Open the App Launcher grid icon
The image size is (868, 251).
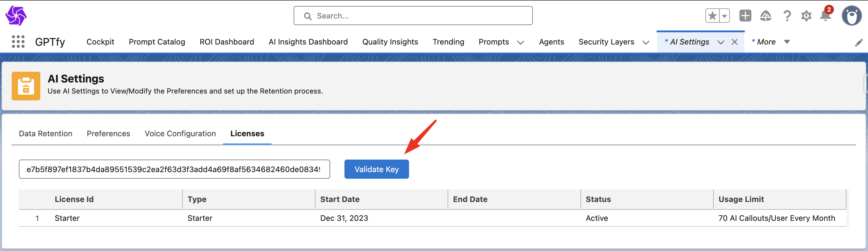[x=18, y=42]
